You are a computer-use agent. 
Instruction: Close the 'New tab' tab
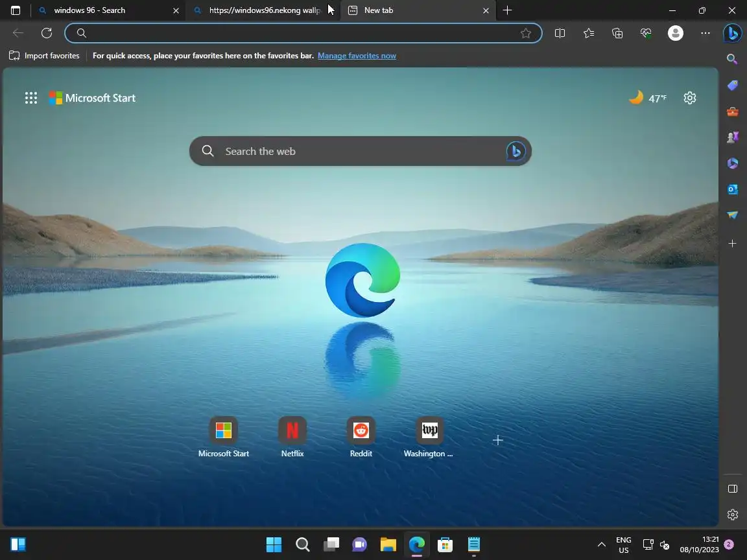click(486, 10)
